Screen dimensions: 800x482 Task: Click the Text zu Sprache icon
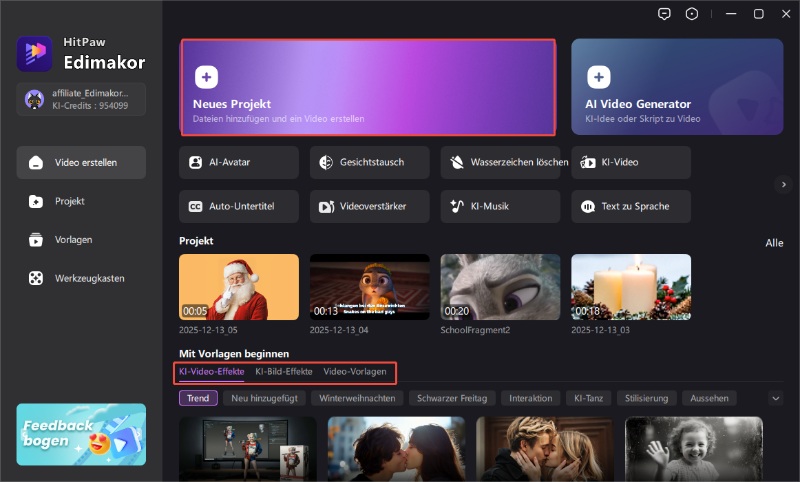pos(588,207)
